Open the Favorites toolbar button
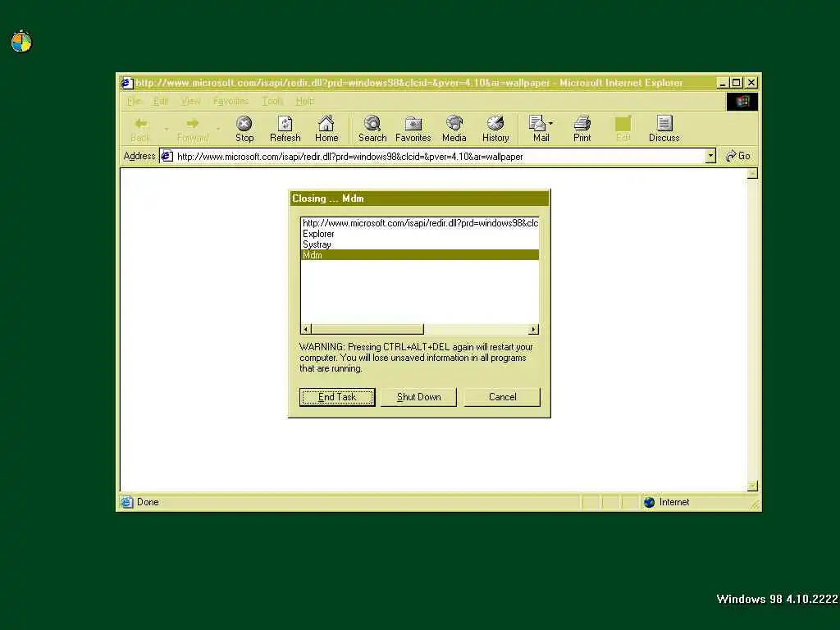The image size is (840, 630). [413, 129]
